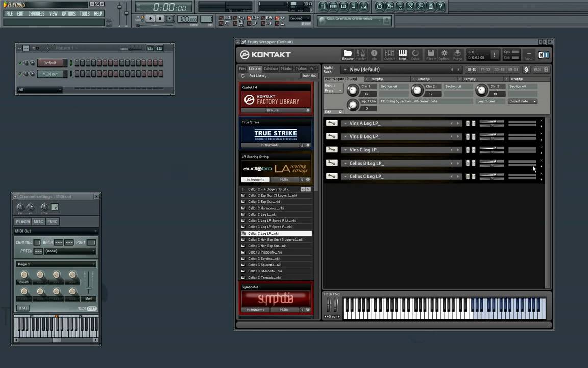Open the CHANNELS menu
The width and height of the screenshot is (588, 368).
36,13
